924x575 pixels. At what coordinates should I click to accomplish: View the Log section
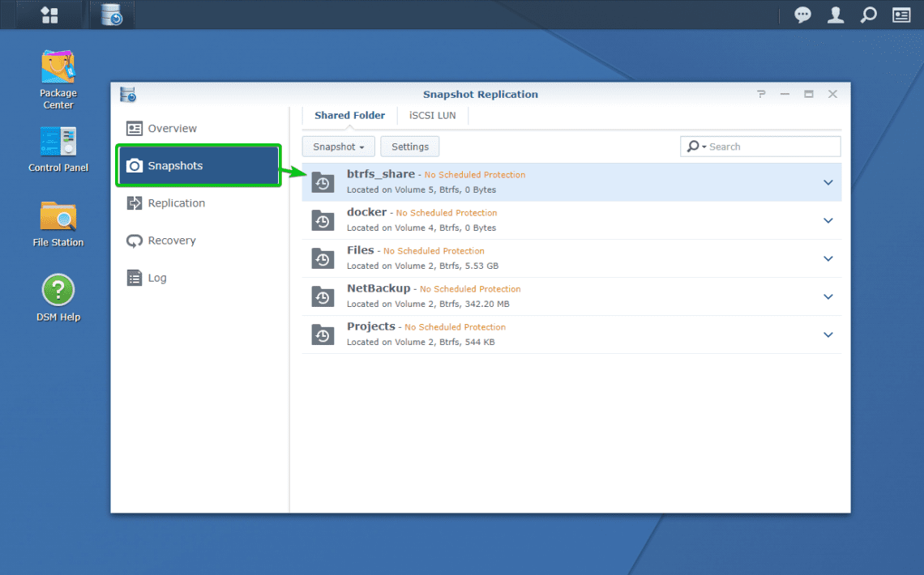point(156,278)
